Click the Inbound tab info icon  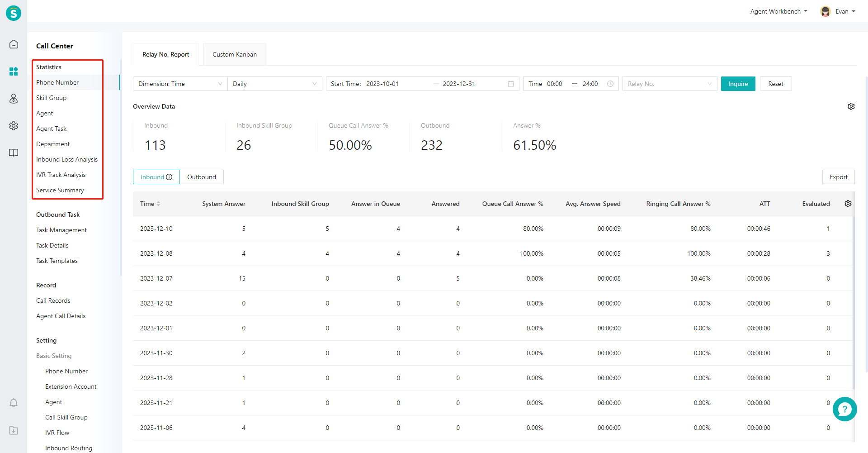click(x=170, y=177)
